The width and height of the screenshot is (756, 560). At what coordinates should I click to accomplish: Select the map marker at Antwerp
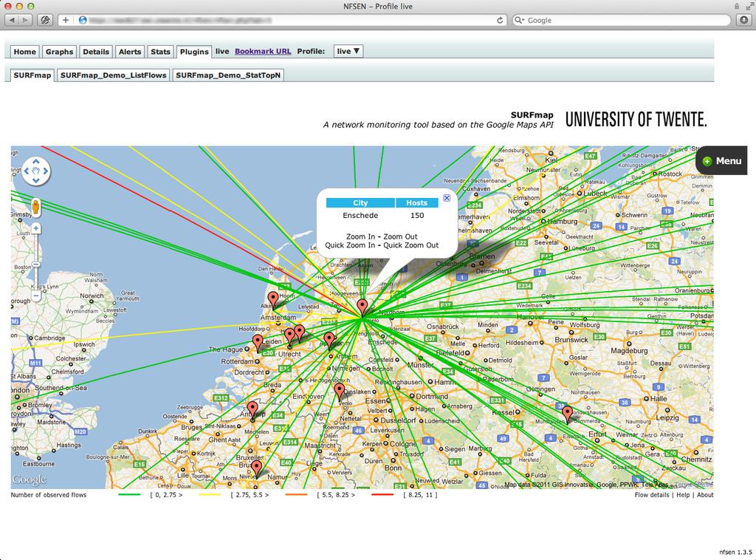[252, 409]
